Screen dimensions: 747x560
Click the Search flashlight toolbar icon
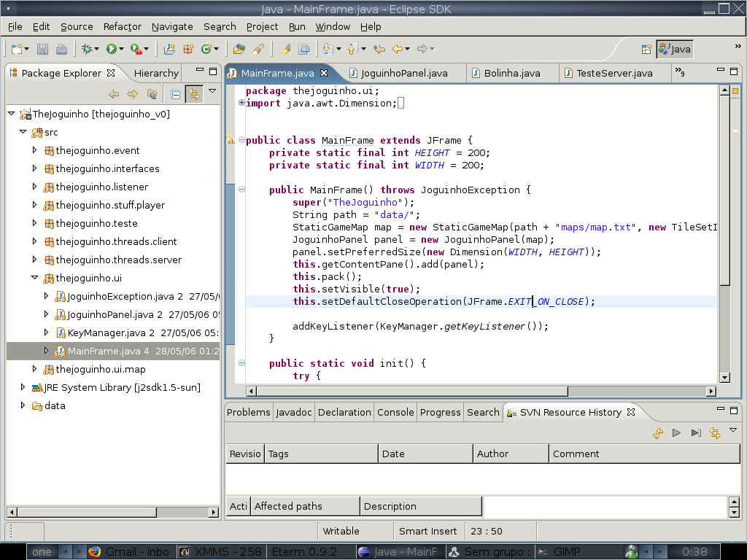pyautogui.click(x=258, y=49)
